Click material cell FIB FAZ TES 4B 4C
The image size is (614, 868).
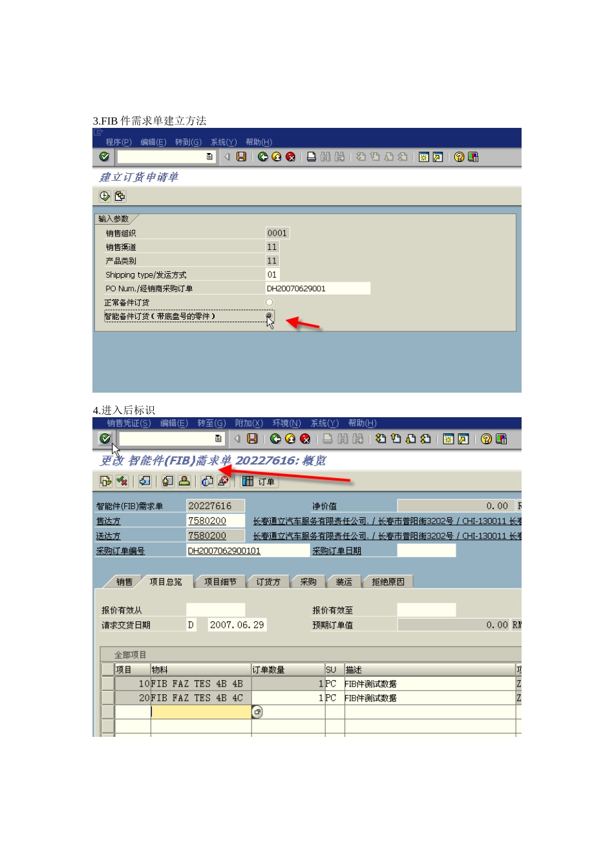pos(201,697)
